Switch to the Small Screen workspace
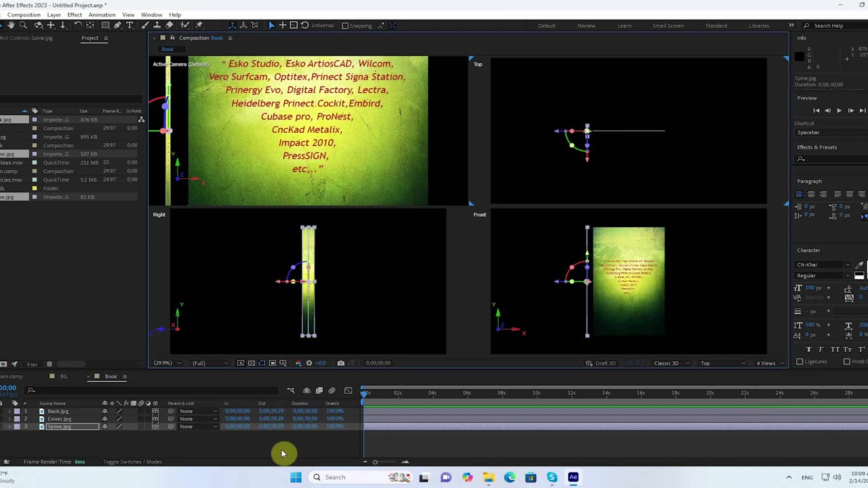The image size is (868, 488). (668, 26)
